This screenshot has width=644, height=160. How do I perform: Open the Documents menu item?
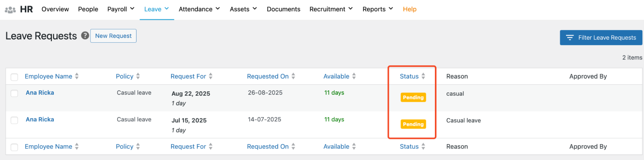pos(283,9)
